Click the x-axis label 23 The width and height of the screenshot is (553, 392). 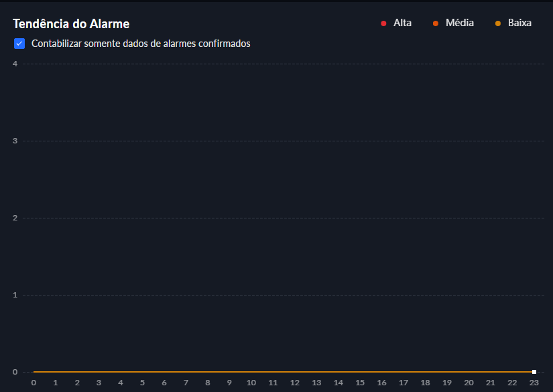pyautogui.click(x=534, y=383)
